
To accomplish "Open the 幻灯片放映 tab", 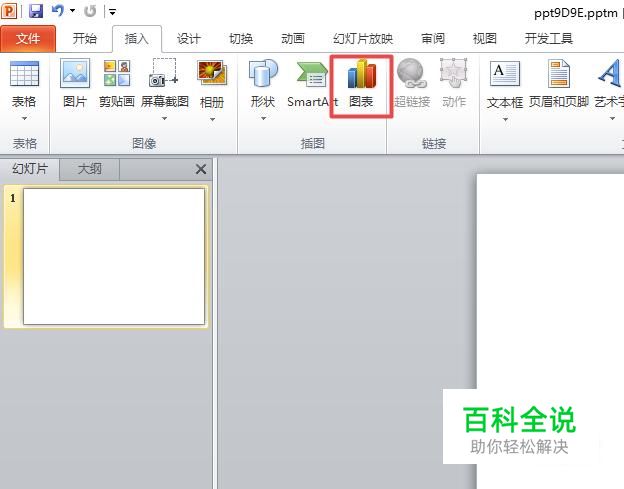I will click(x=363, y=39).
